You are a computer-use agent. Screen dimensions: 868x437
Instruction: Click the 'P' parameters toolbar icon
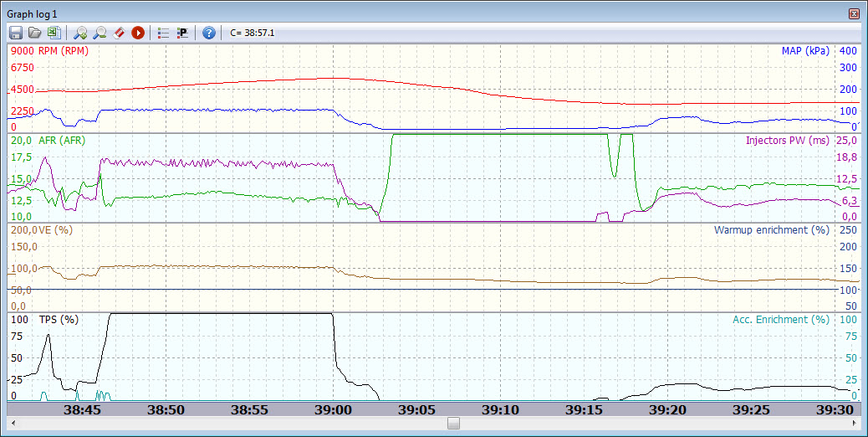pos(182,33)
